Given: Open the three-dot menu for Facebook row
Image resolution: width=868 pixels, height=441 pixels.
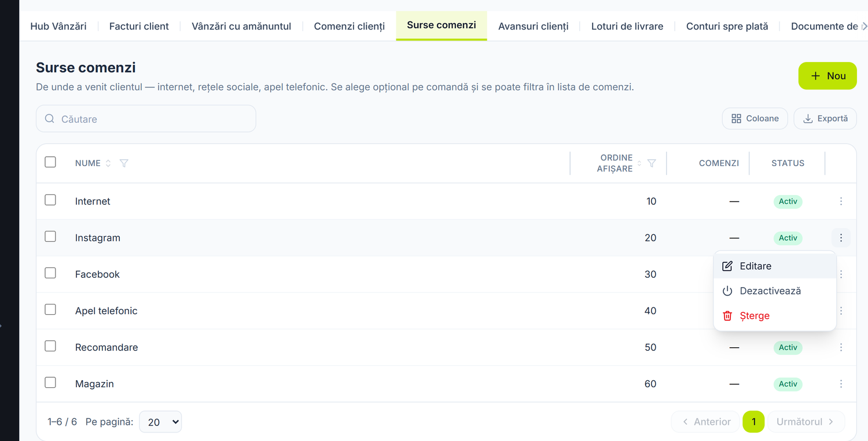Looking at the screenshot, I should pos(841,274).
